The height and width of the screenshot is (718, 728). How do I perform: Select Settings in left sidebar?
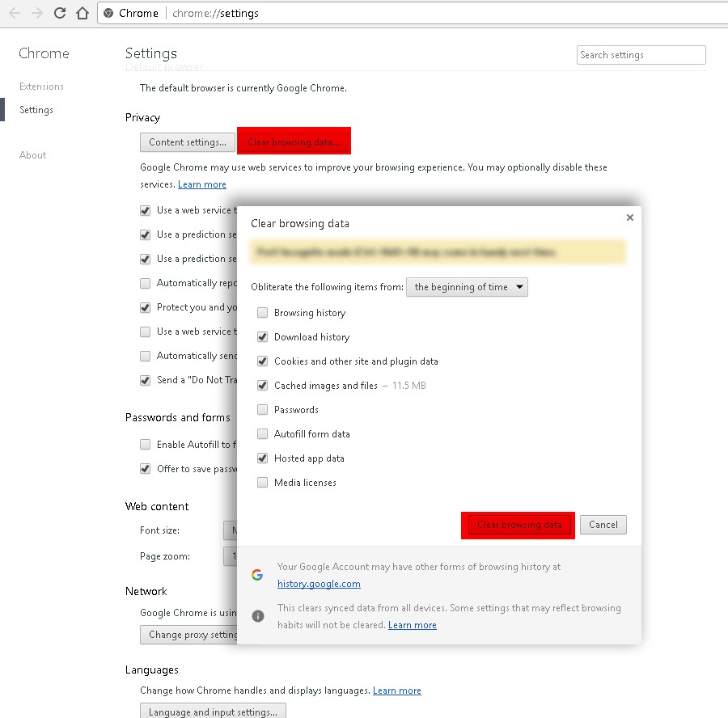(36, 110)
